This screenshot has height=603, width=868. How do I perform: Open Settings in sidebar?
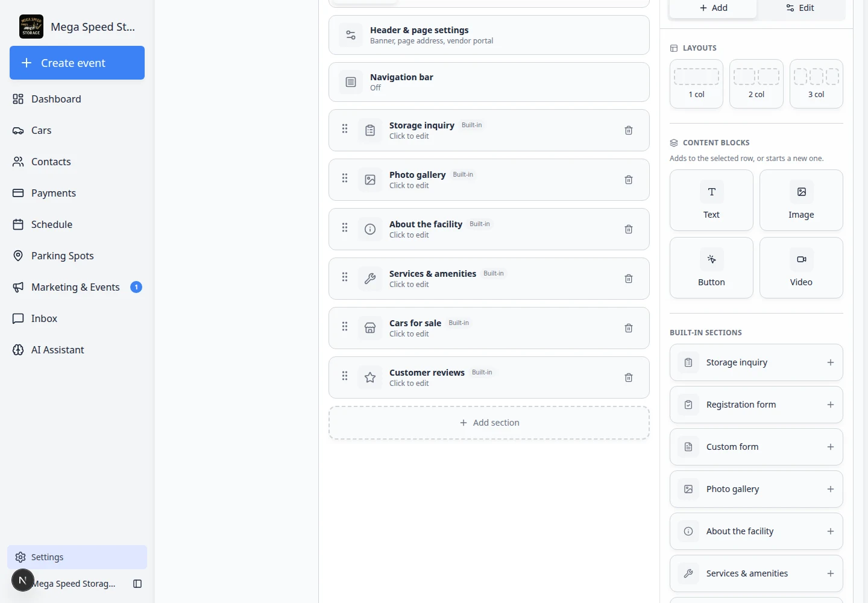77,557
